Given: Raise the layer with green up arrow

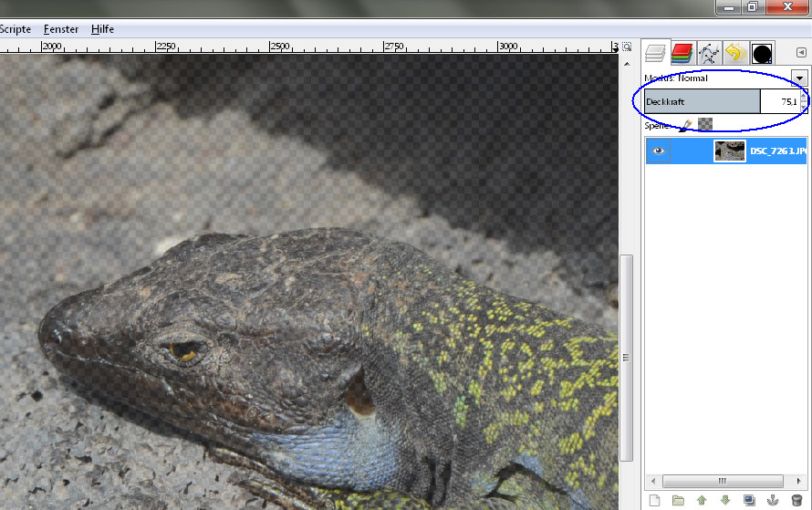Looking at the screenshot, I should (x=702, y=500).
